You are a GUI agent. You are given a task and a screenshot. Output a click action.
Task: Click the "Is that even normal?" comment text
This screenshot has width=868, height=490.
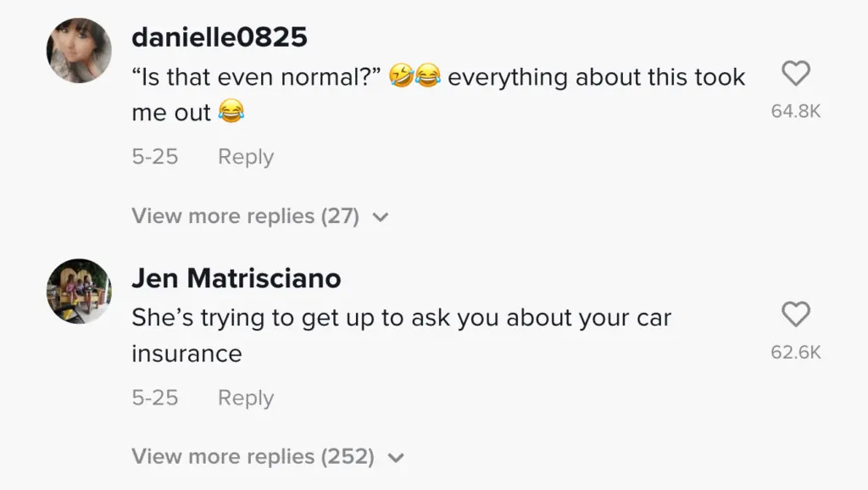[256, 78]
